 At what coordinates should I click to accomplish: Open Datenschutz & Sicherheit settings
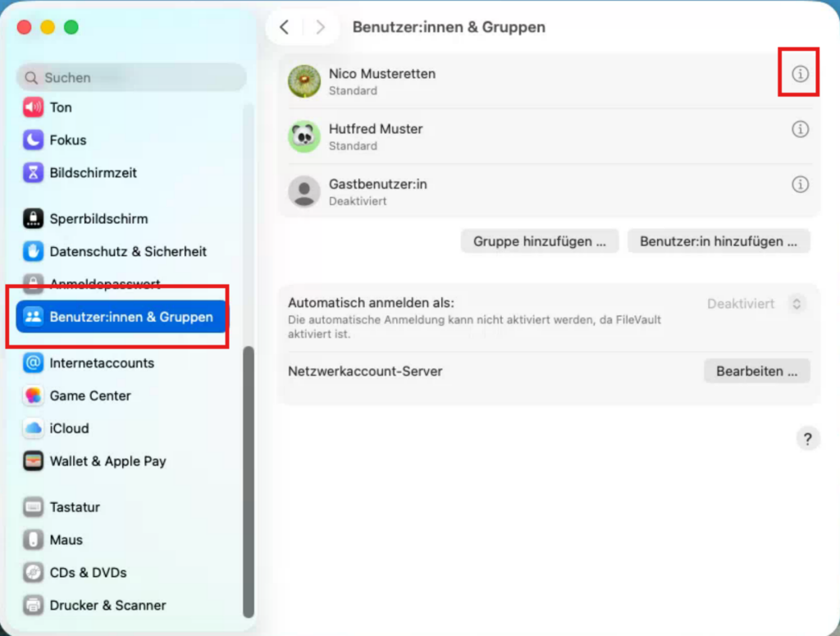pos(129,251)
